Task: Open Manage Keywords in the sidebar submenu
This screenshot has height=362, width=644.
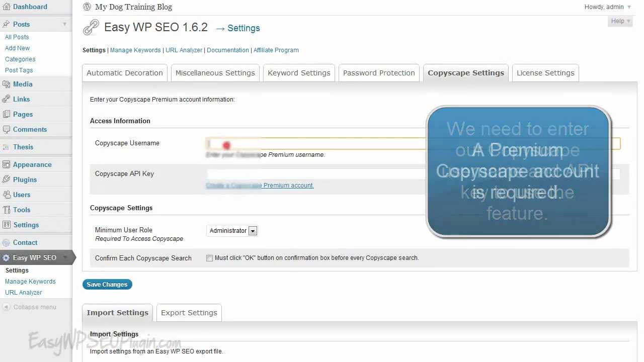Action: pos(30,282)
